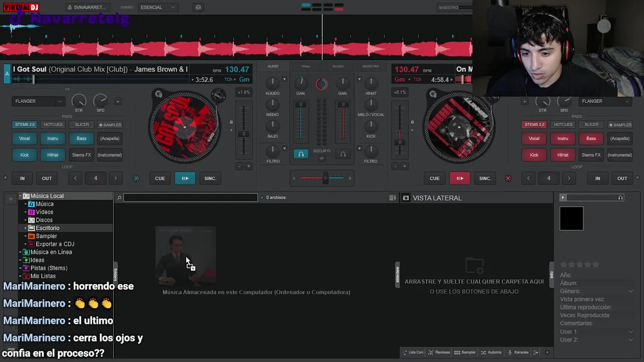Play the prelisten preview button
Viewport: 644px width, 362px height.
563,198
